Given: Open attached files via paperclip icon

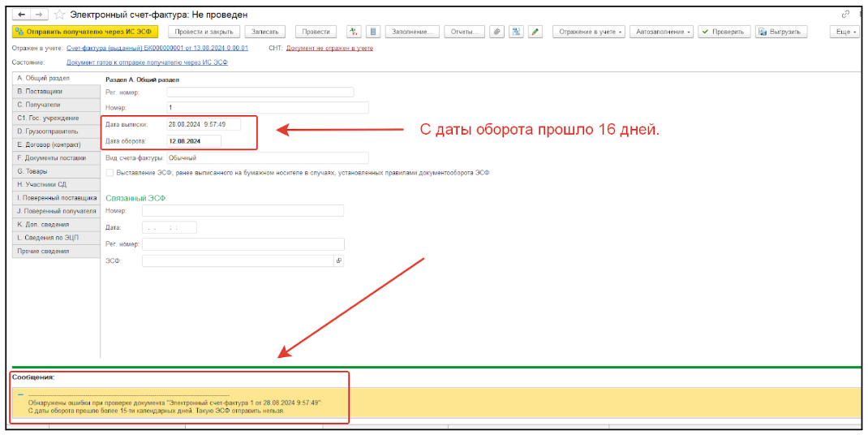Looking at the screenshot, I should click(x=496, y=32).
